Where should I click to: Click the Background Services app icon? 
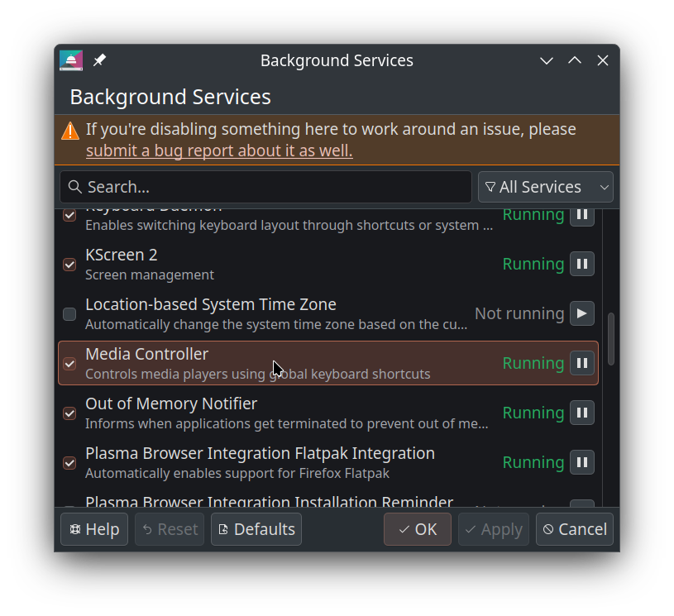pyautogui.click(x=71, y=60)
